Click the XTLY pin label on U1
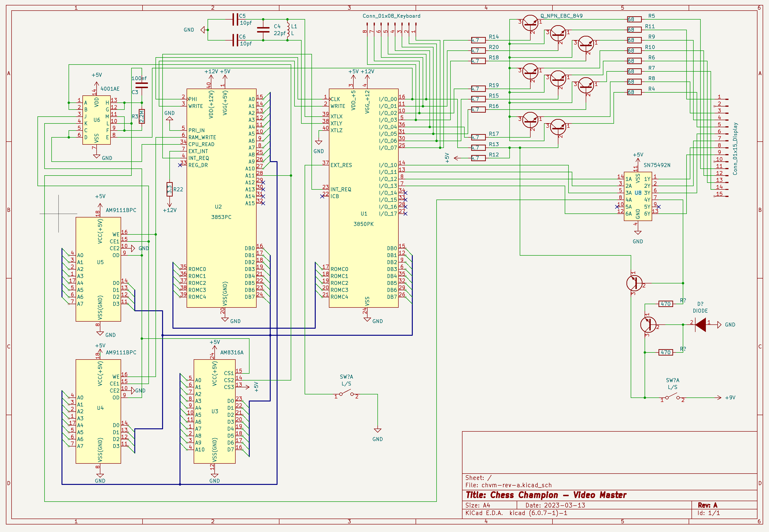769x532 pixels. (x=337, y=123)
